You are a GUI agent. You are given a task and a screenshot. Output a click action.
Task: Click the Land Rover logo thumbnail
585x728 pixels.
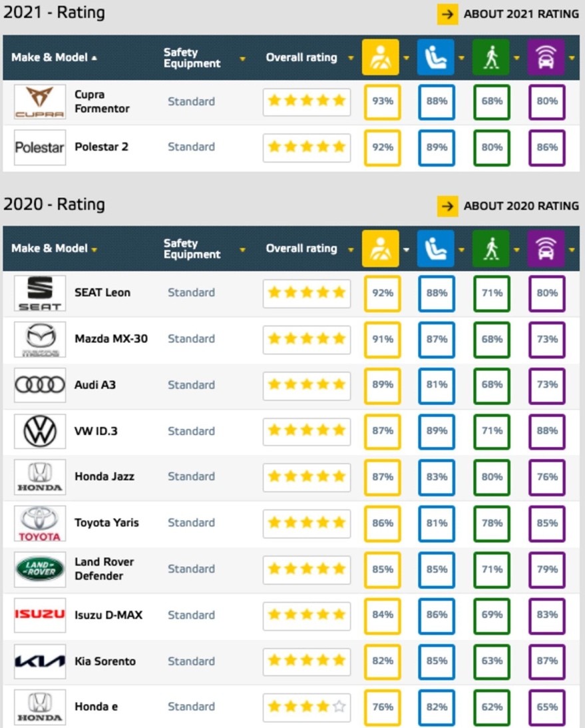39,569
